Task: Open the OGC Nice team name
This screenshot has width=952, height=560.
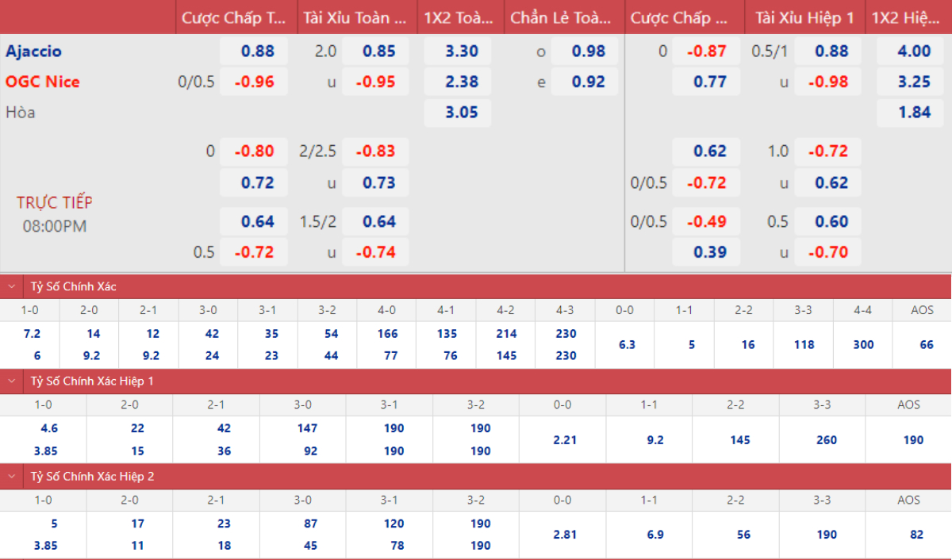Action: tap(43, 82)
